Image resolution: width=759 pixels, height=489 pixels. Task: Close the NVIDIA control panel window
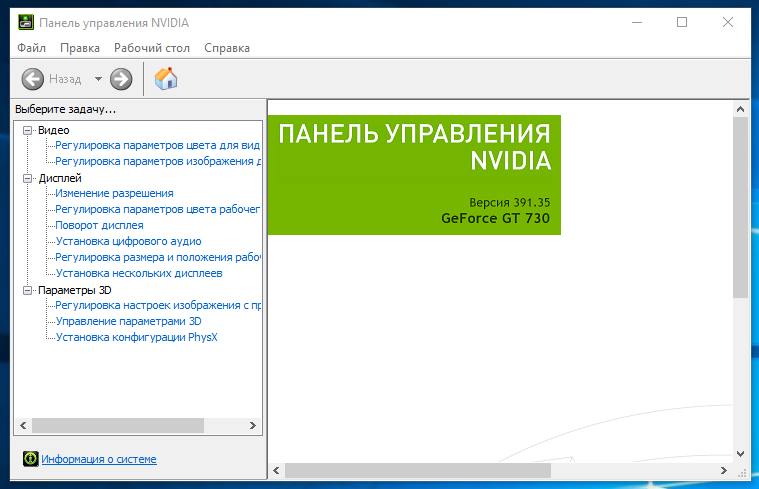728,22
